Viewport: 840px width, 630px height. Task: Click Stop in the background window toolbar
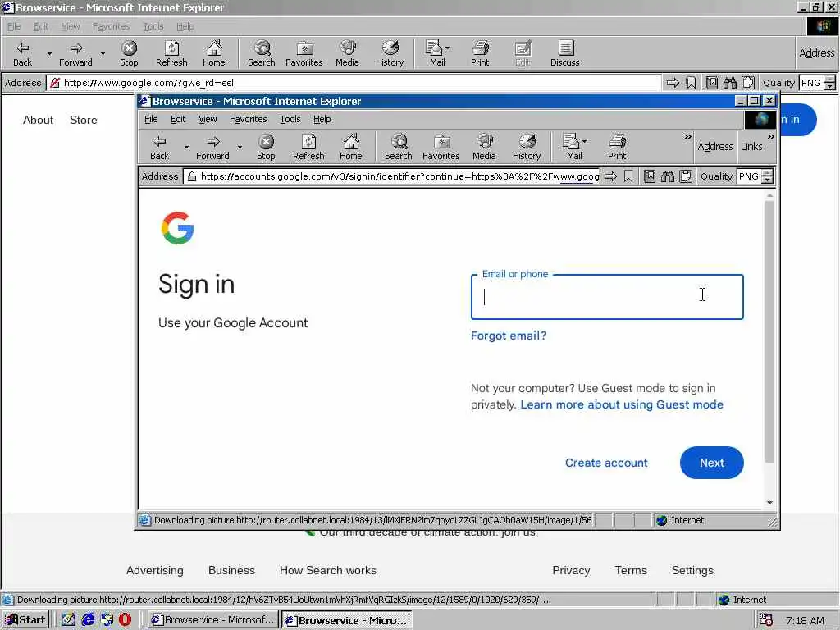coord(129,53)
